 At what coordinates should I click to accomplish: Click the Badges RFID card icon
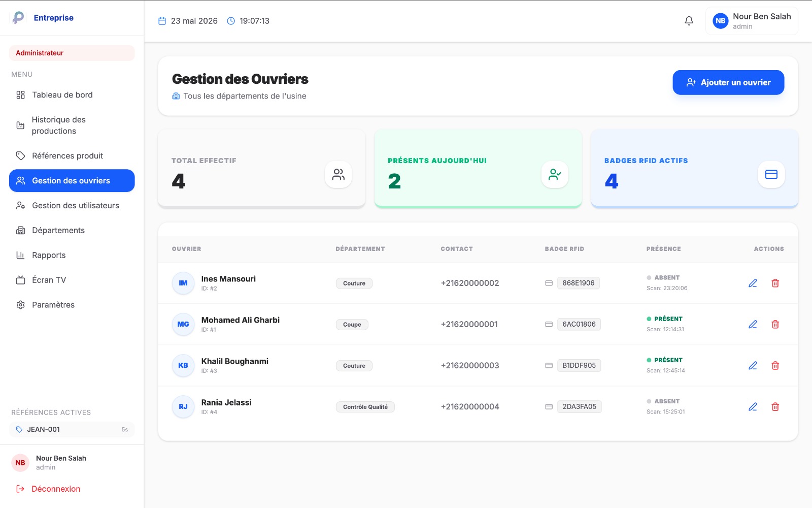tap(771, 174)
